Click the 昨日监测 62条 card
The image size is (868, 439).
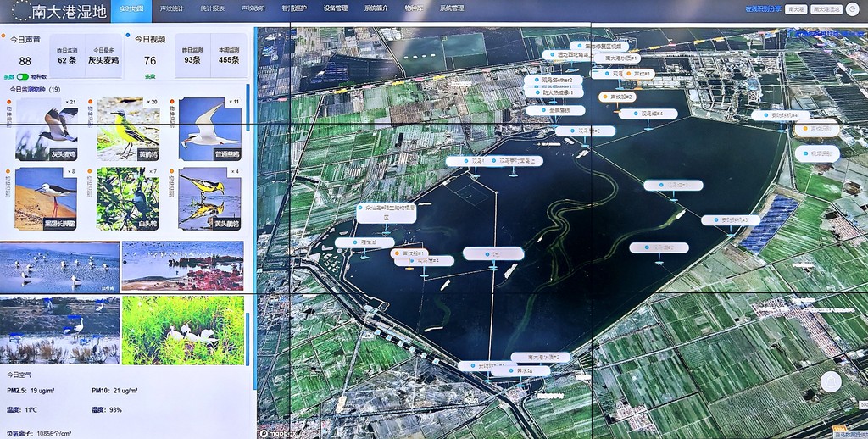pyautogui.click(x=67, y=55)
